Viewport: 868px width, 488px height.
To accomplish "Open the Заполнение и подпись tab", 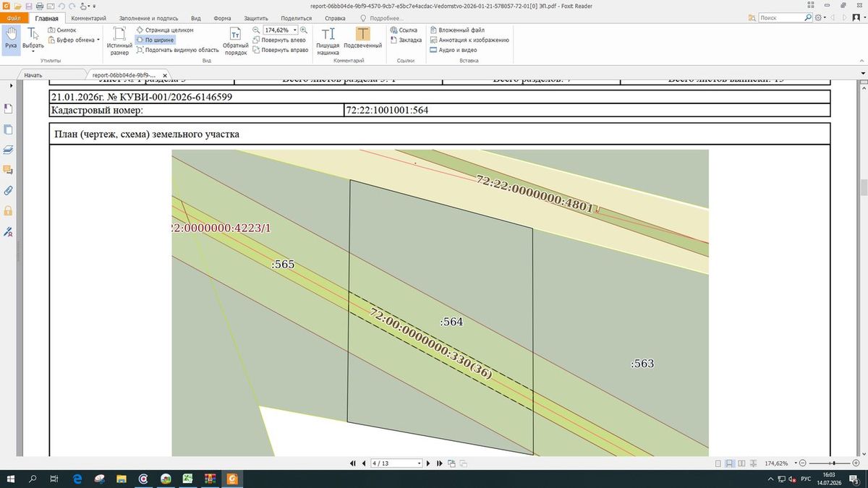I will coord(149,18).
